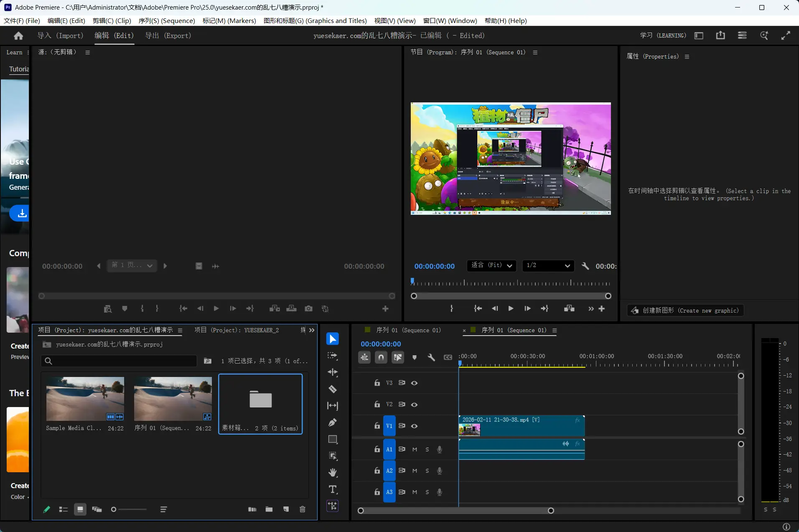Switch to the Import tab

coord(61,36)
